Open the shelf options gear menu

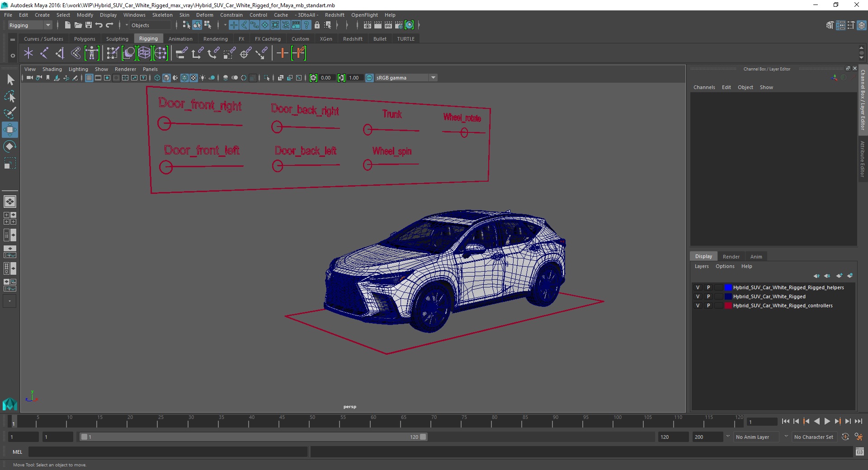[x=13, y=56]
